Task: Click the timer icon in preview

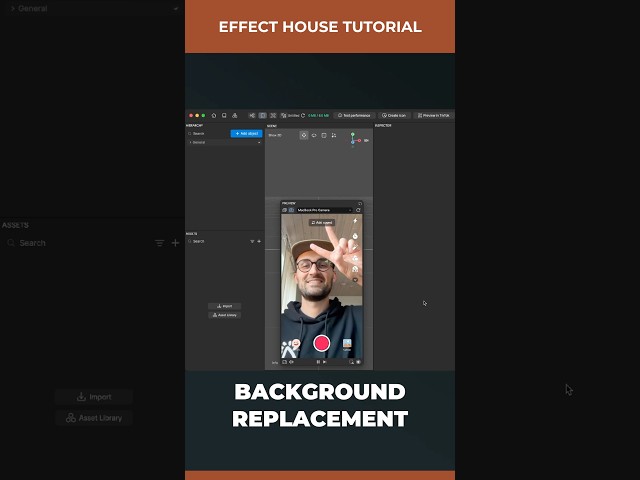Action: [355, 236]
